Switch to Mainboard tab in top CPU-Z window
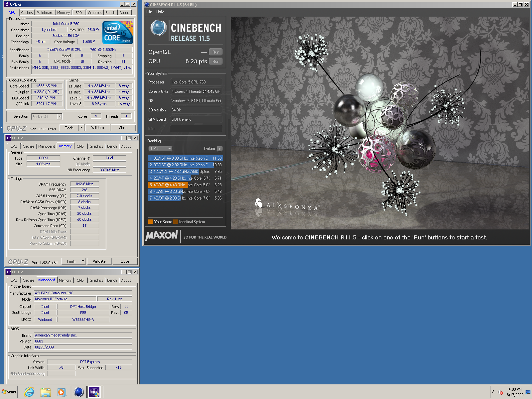The height and width of the screenshot is (399, 532). pos(45,13)
